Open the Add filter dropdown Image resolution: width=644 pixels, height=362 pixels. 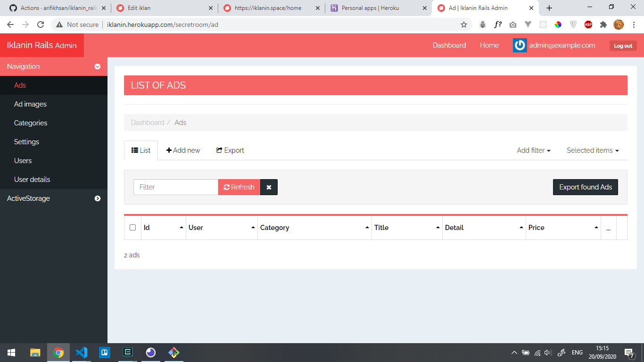(533, 150)
